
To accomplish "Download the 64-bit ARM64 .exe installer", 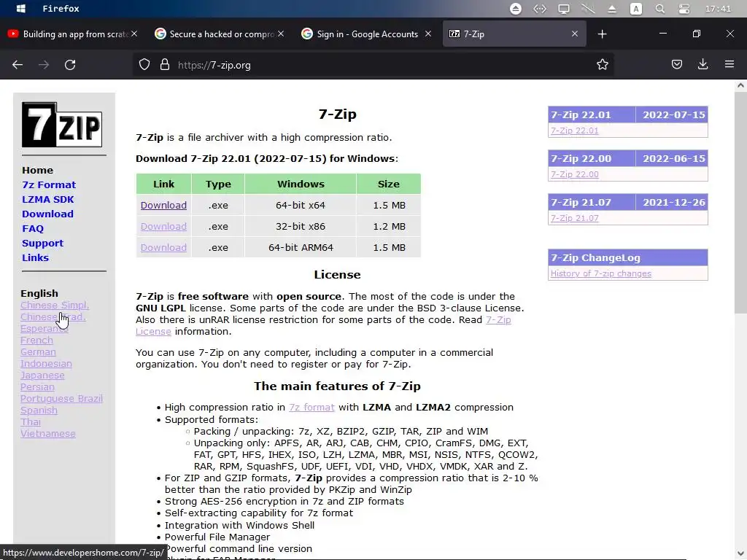I will coord(163,247).
